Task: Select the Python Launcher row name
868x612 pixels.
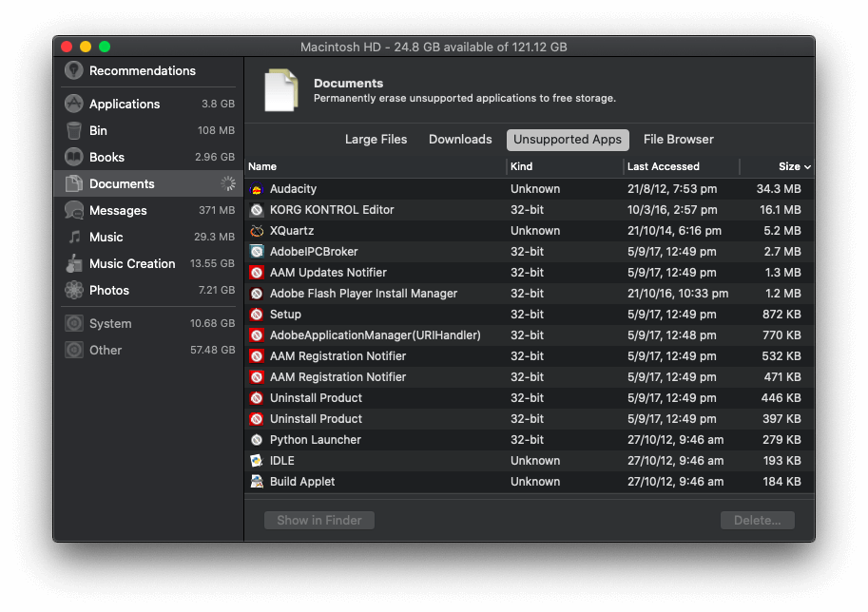Action: [x=315, y=440]
